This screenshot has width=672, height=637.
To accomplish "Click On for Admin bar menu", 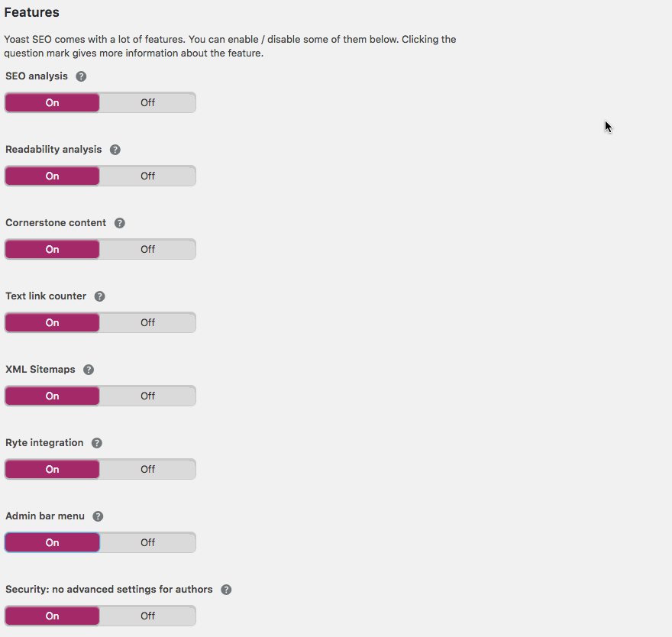I will (x=52, y=542).
